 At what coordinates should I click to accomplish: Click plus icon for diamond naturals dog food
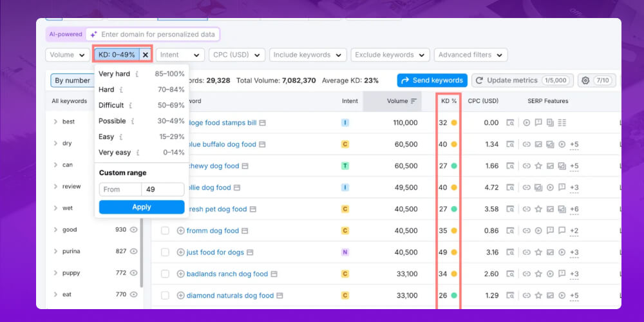[180, 296]
